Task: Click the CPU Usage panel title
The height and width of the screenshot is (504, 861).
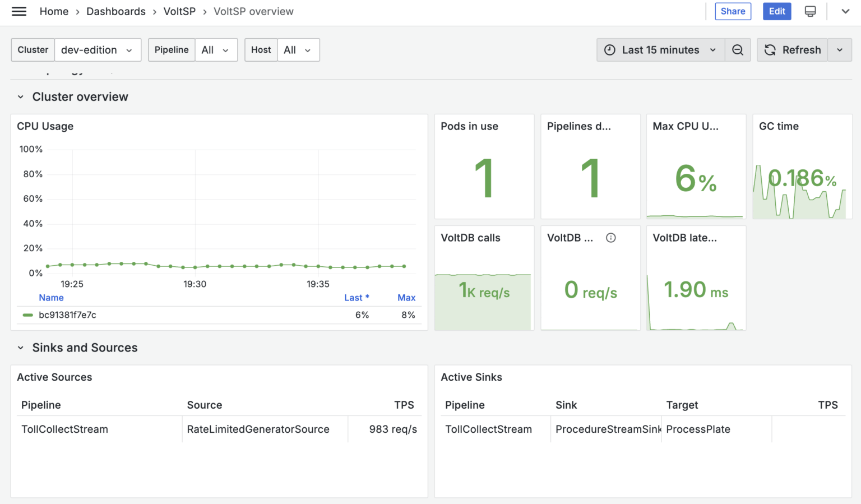Action: 45,126
